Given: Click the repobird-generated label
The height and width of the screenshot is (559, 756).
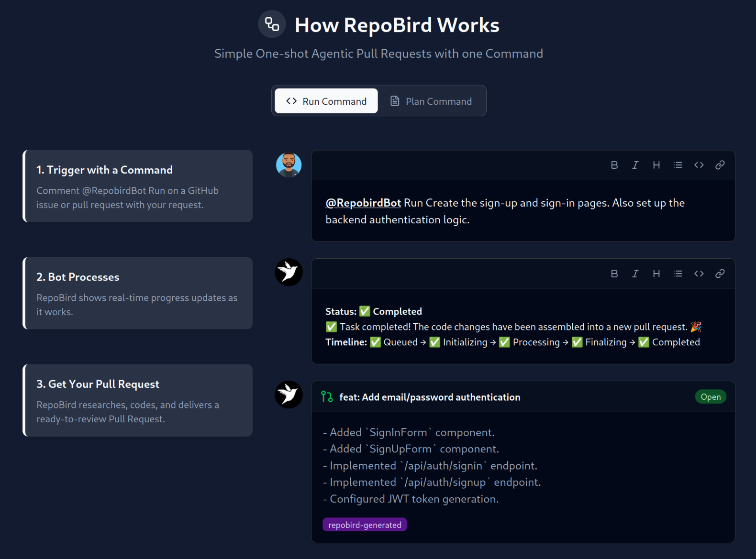Looking at the screenshot, I should coord(365,525).
